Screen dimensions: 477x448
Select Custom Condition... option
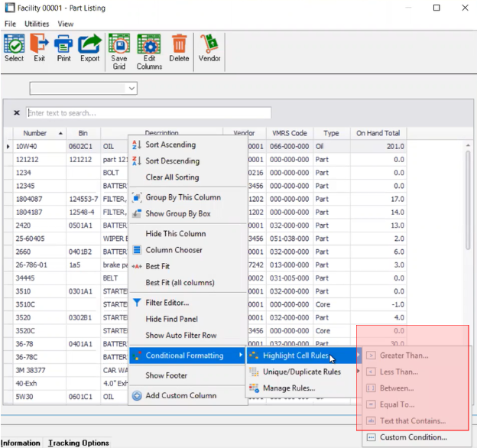pyautogui.click(x=413, y=437)
